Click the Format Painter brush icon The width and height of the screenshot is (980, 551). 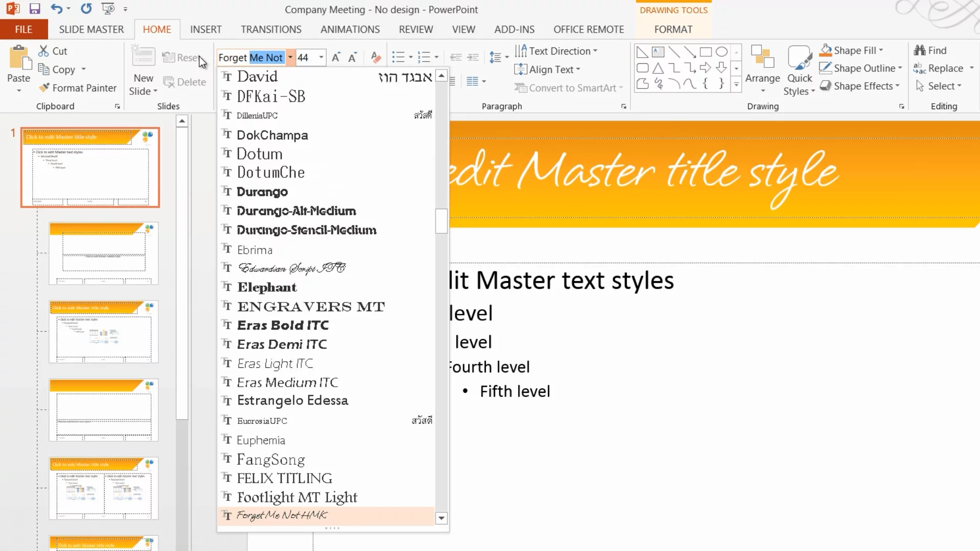44,88
